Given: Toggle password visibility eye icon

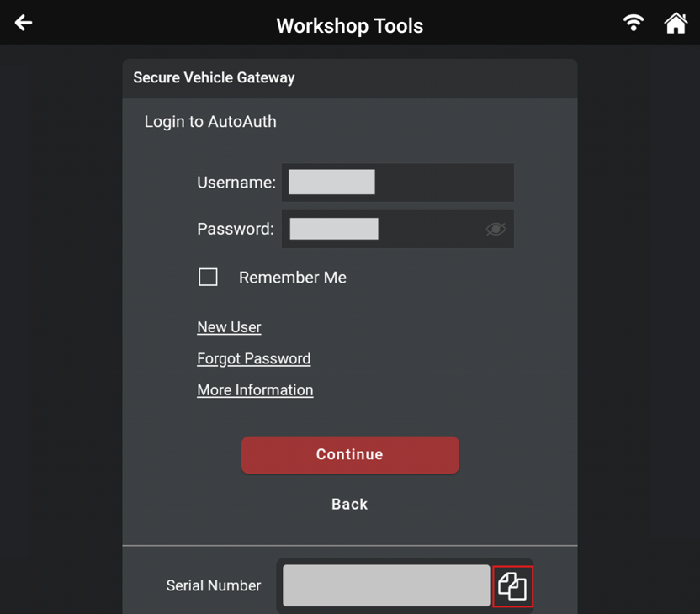Looking at the screenshot, I should click(496, 229).
